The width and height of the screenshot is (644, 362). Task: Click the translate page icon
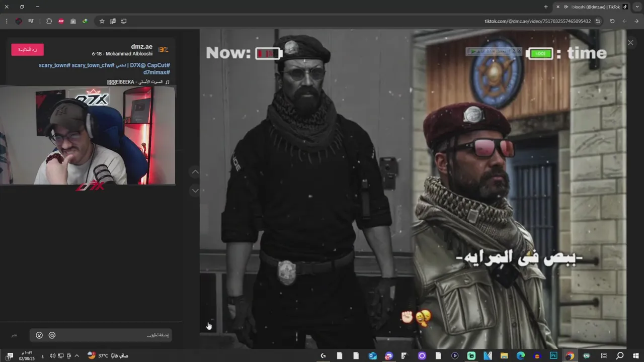(x=113, y=21)
